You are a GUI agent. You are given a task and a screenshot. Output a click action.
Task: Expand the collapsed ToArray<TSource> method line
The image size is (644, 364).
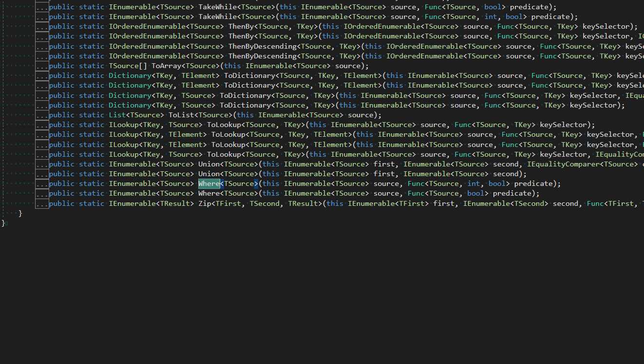coord(42,66)
